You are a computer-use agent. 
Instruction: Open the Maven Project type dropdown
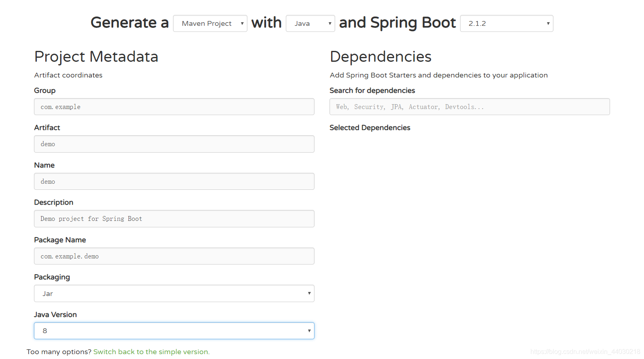coord(210,23)
